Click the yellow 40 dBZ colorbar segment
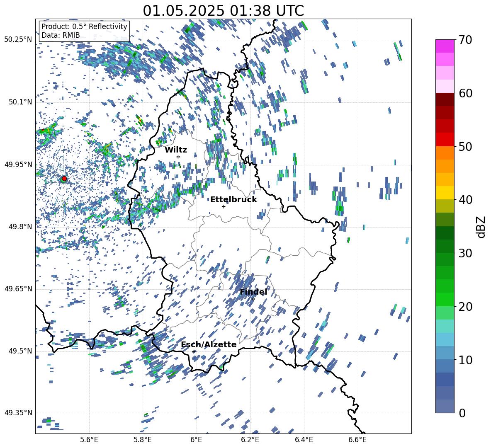 (x=445, y=193)
